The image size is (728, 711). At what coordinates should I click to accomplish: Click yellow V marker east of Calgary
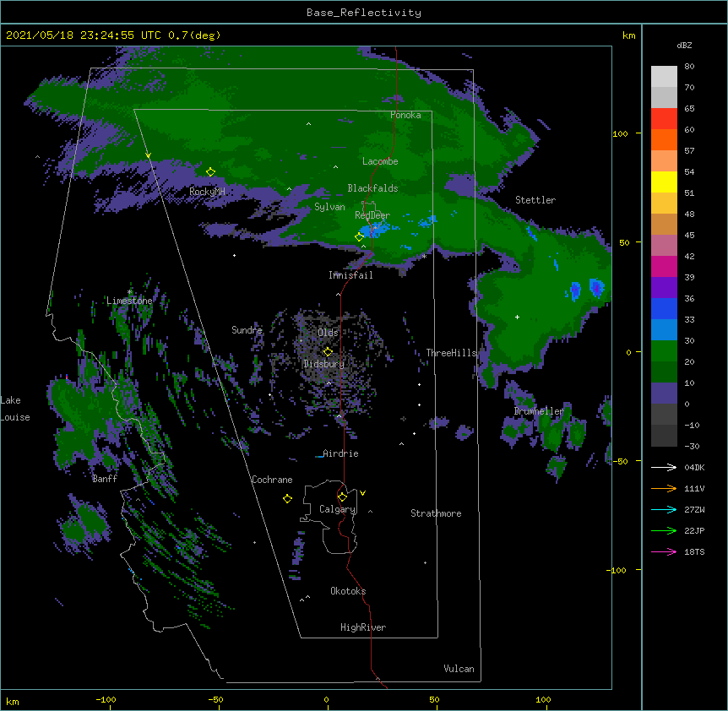coord(362,493)
